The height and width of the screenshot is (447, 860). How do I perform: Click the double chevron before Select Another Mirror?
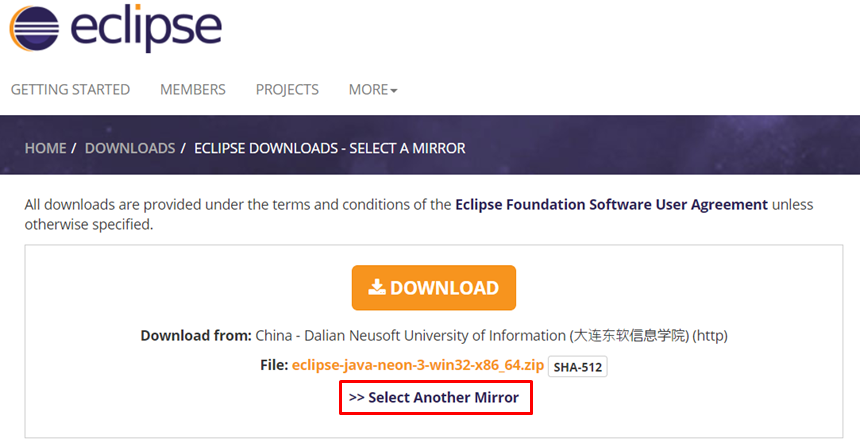[356, 398]
